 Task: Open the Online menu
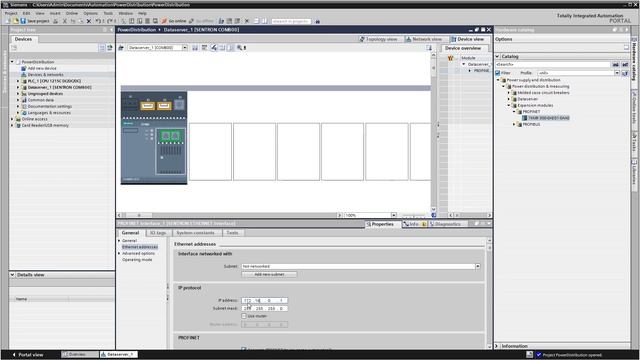pos(72,13)
